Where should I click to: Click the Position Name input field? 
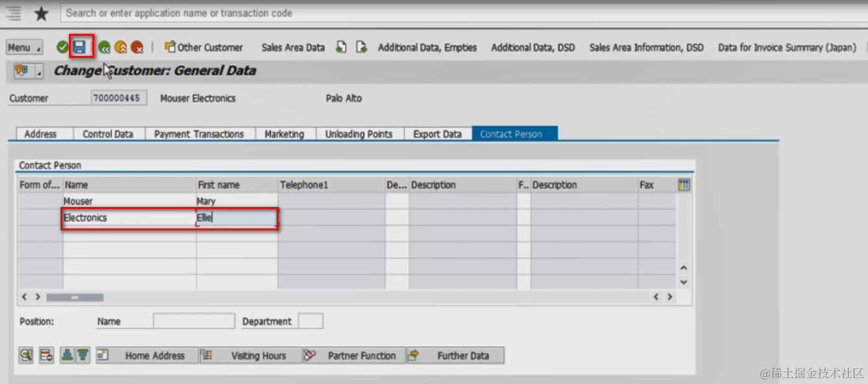194,321
